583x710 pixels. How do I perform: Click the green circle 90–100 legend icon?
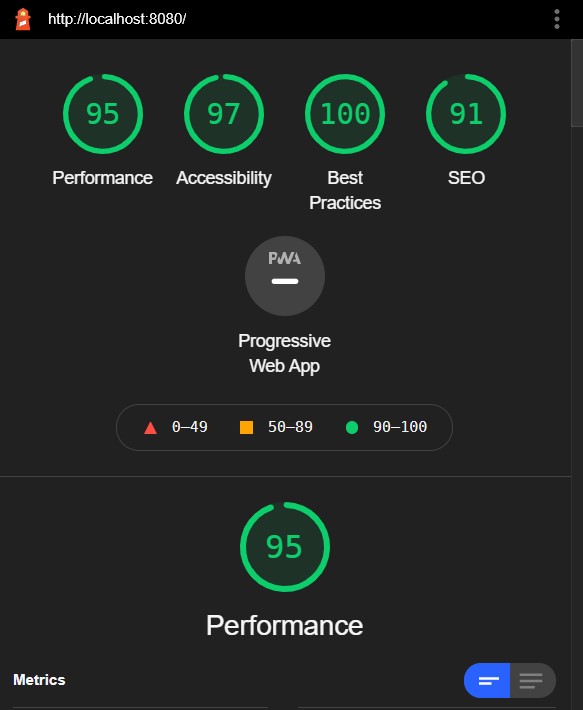pos(352,427)
